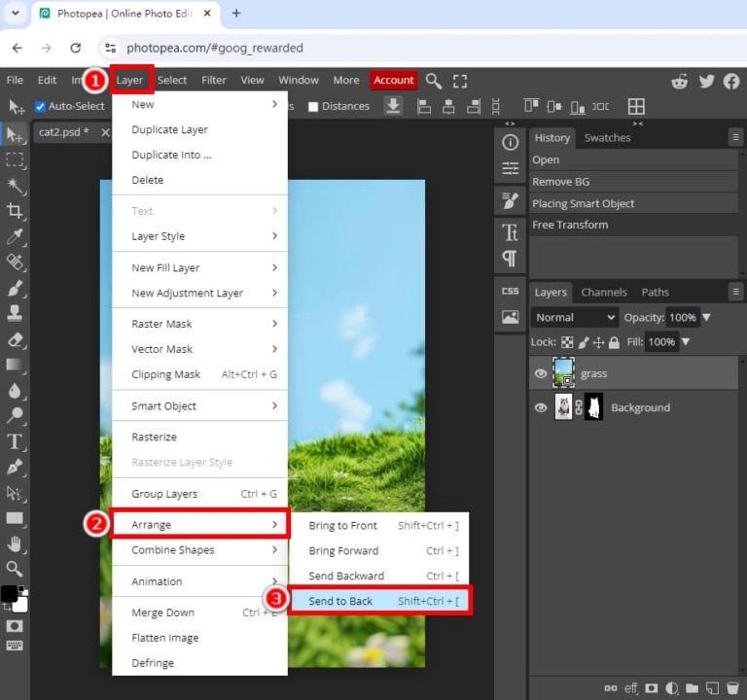Open the Character panel icon

tap(510, 233)
